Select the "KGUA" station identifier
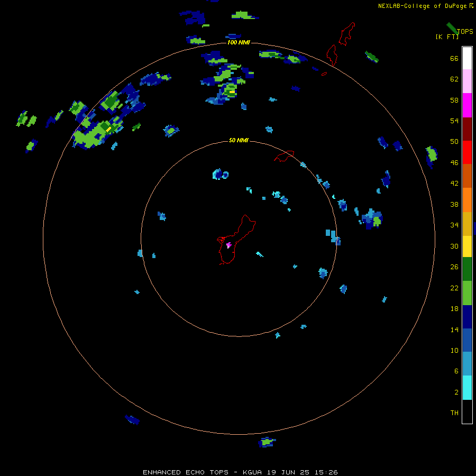The height and width of the screenshot is (476, 476). tap(252, 472)
